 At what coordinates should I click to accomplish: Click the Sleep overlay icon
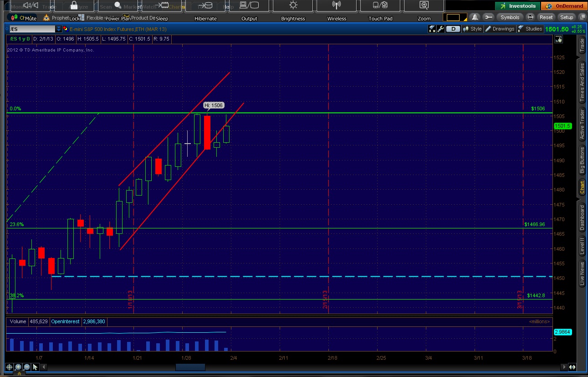click(162, 5)
